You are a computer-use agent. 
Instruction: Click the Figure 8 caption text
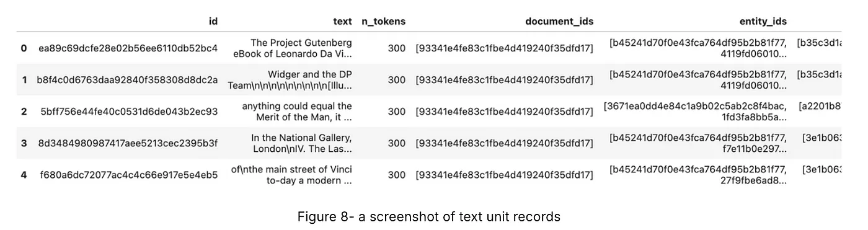[x=429, y=217]
